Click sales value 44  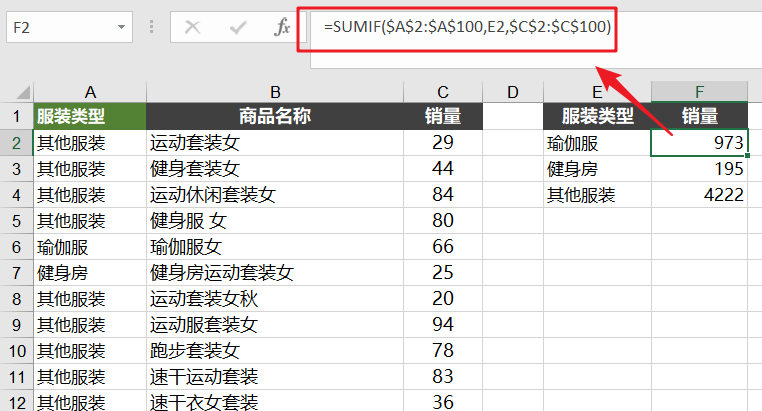tap(443, 169)
